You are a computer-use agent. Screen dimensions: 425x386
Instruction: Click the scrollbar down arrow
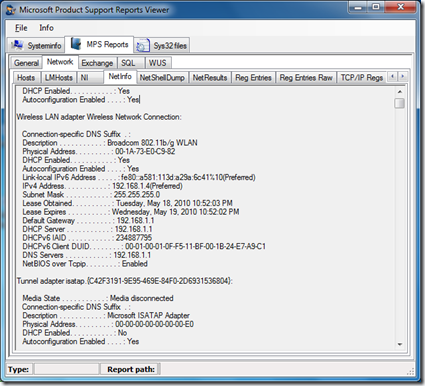400,344
